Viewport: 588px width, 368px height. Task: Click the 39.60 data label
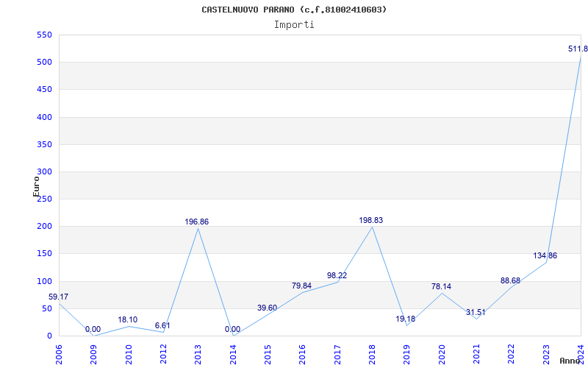(267, 308)
